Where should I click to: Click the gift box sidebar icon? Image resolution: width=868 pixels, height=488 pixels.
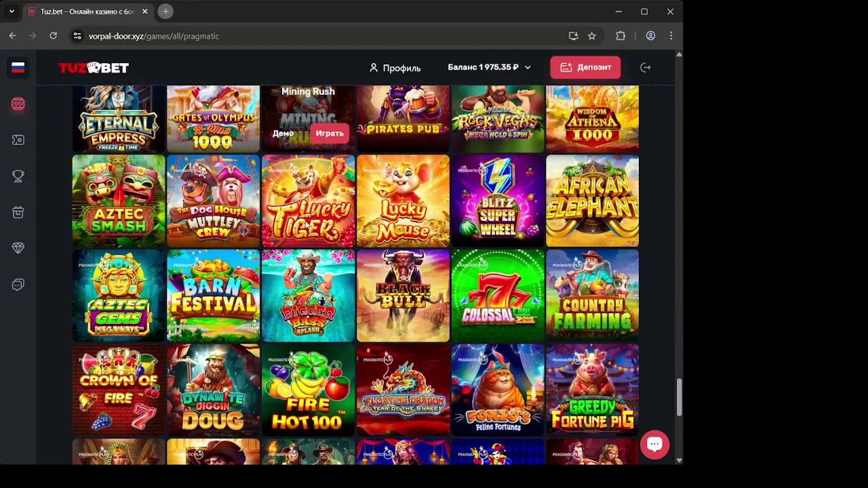point(18,212)
